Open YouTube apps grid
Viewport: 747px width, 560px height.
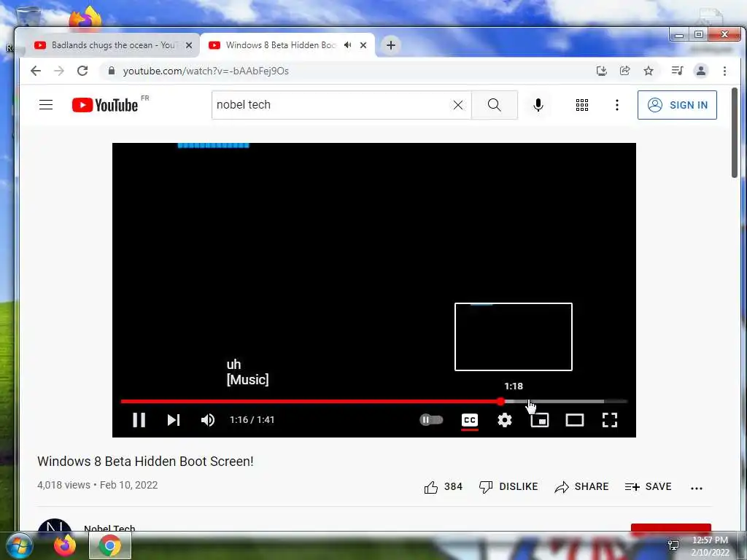coord(582,105)
